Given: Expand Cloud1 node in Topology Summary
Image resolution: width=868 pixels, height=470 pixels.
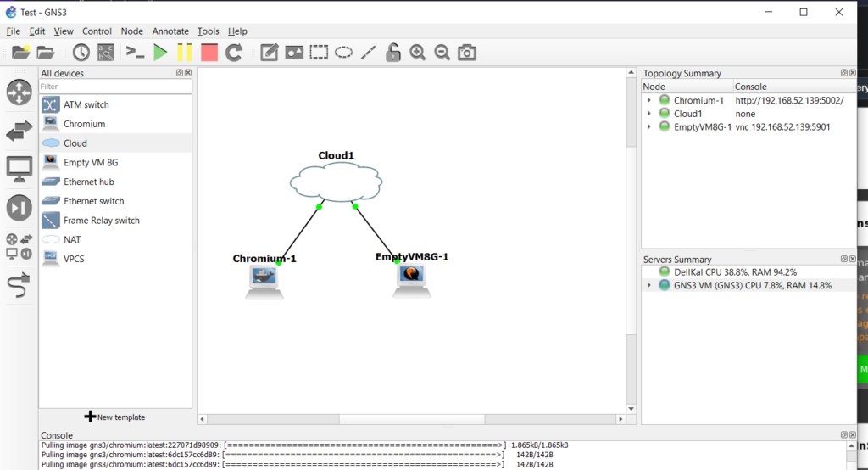Looking at the screenshot, I should click(648, 114).
